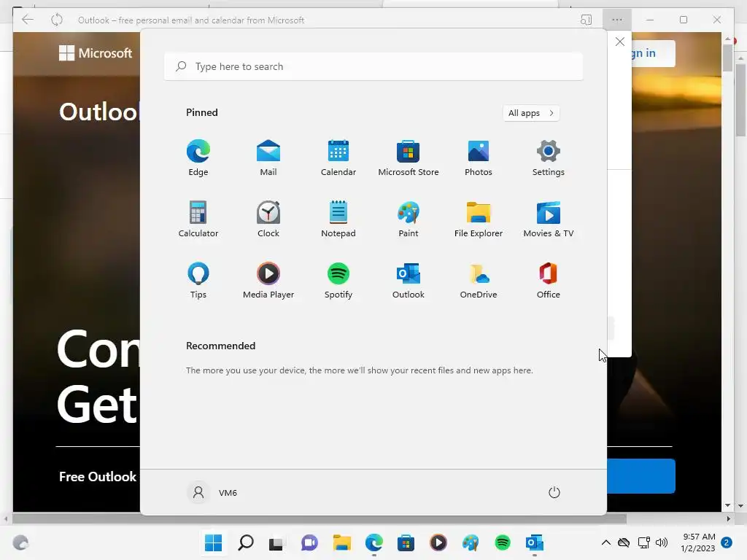Image resolution: width=747 pixels, height=560 pixels.
Task: Open the volume tray icon
Action: [x=662, y=542]
